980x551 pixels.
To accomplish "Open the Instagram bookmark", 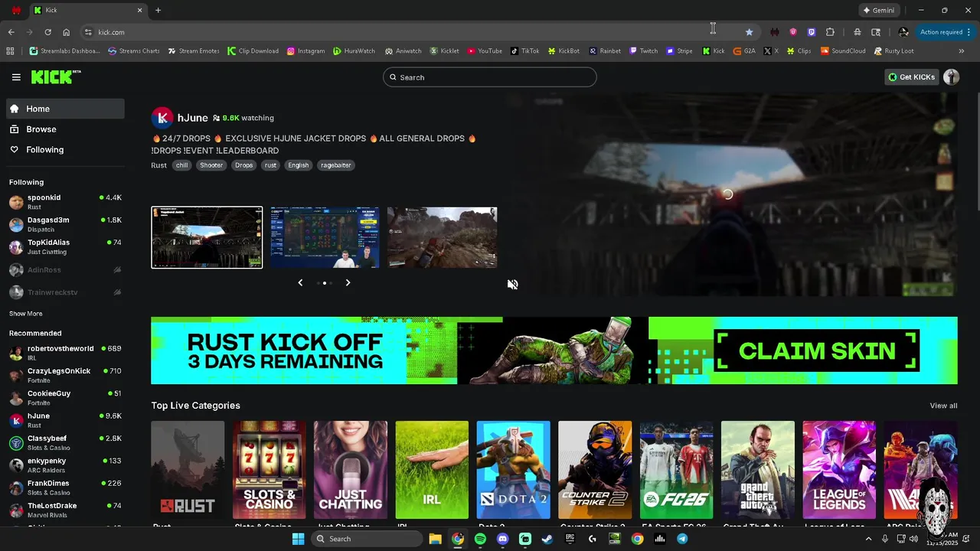I will 306,51.
